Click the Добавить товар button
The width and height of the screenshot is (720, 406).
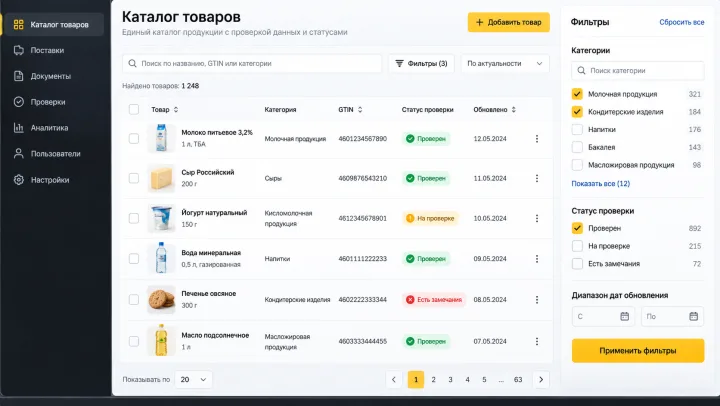pos(508,22)
